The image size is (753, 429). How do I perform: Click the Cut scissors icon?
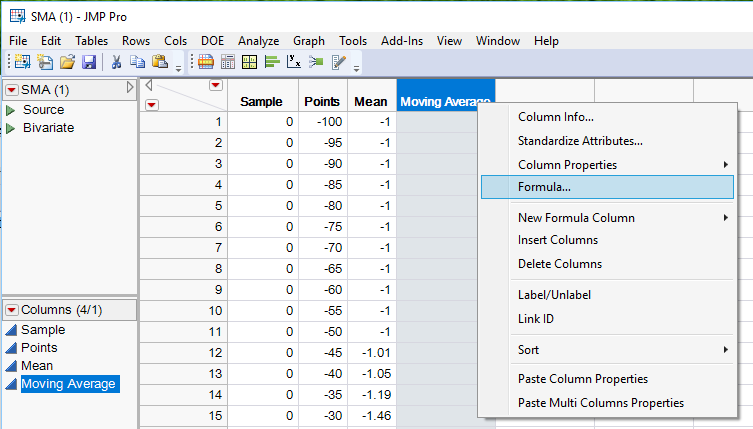tap(116, 62)
